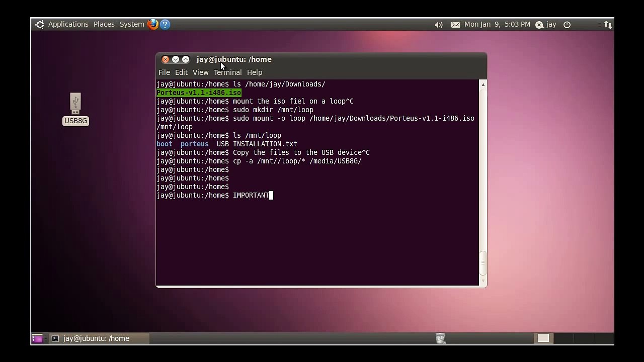This screenshot has width=644, height=362.
Task: Open the Applications menu
Action: pos(68,24)
